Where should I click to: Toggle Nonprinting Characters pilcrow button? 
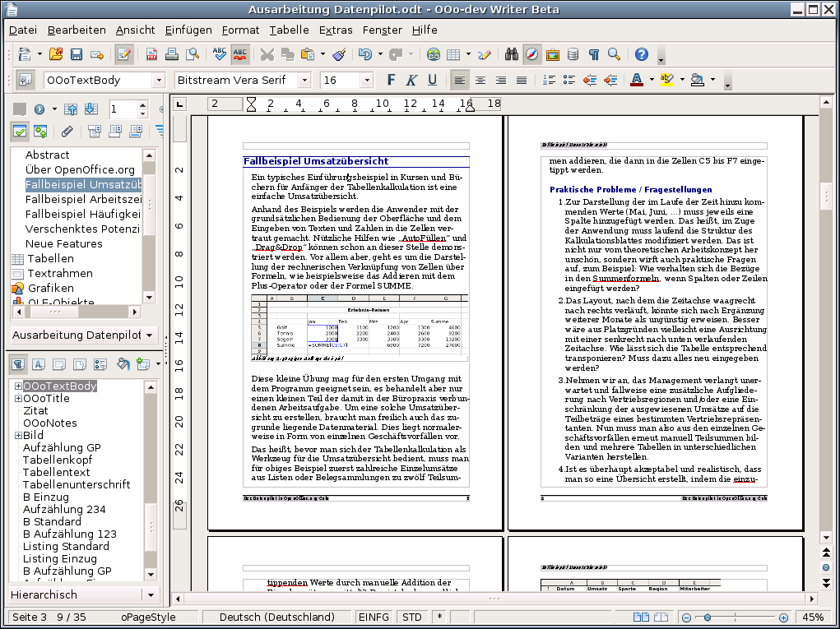pos(593,54)
